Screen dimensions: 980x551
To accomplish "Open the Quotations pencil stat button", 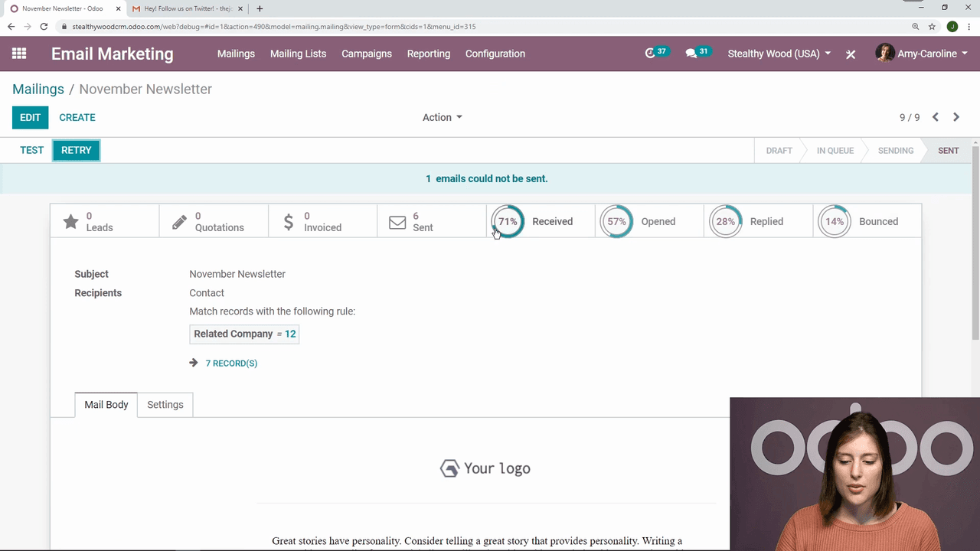I will tap(214, 222).
